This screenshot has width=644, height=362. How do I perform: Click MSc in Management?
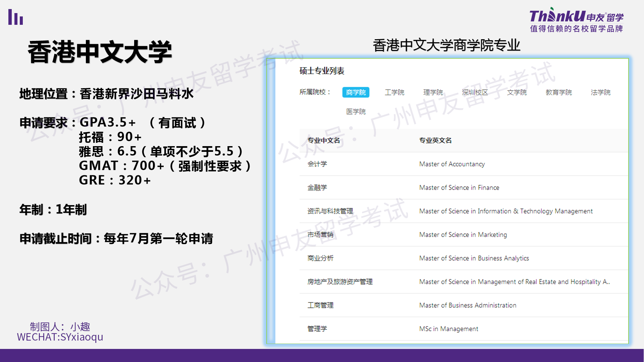tap(448, 329)
